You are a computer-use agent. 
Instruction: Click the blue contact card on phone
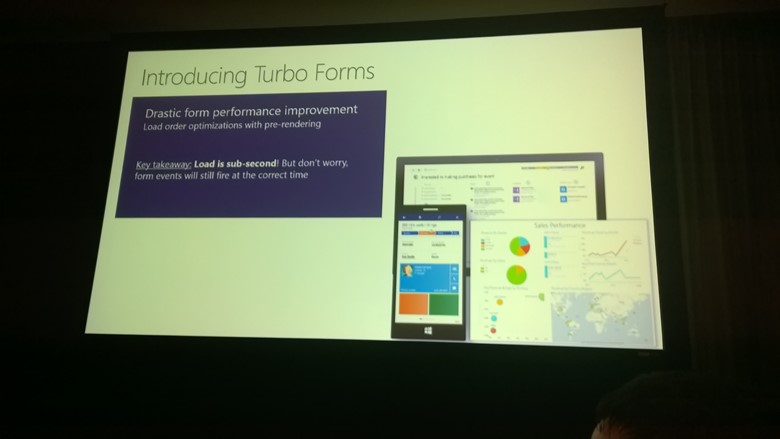coord(428,275)
